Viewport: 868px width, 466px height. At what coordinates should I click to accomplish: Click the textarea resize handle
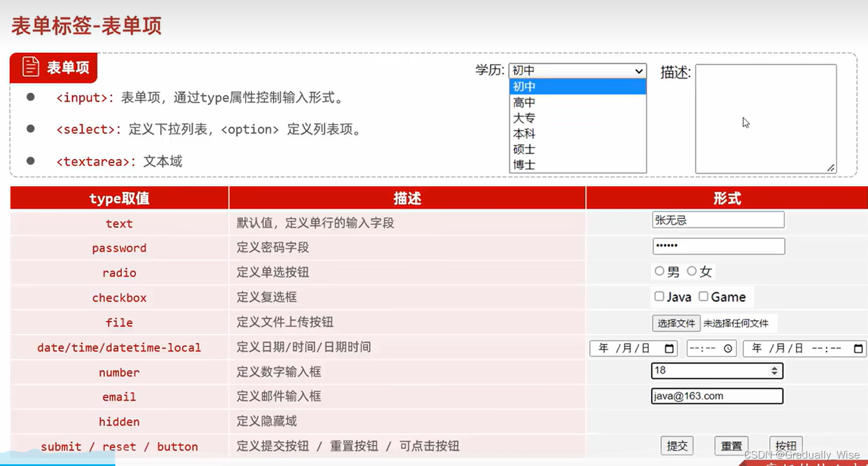click(x=831, y=168)
